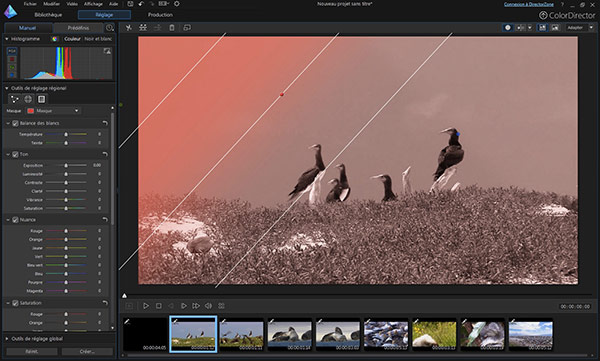600x361 pixels.
Task: Collapse the Ton group arrow
Action: (x=8, y=154)
